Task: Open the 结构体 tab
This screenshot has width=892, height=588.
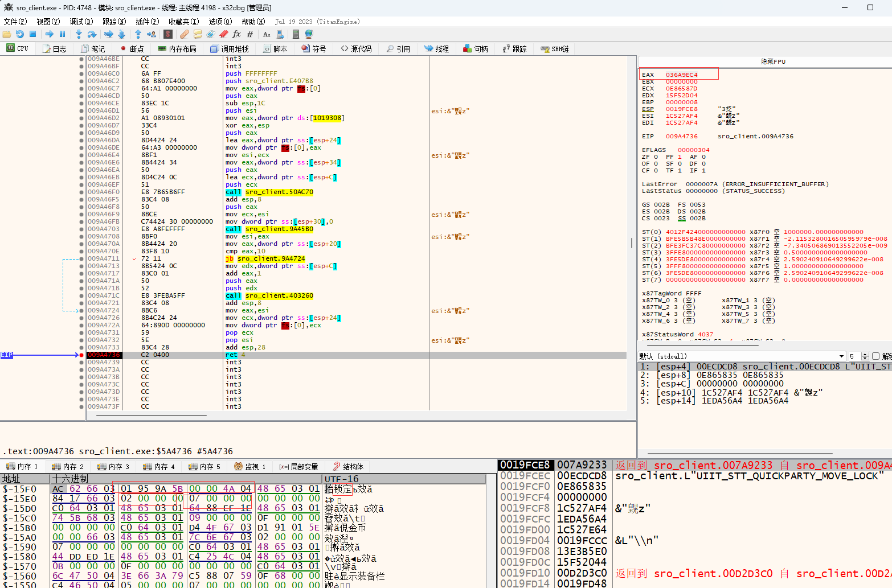Action: (x=348, y=467)
